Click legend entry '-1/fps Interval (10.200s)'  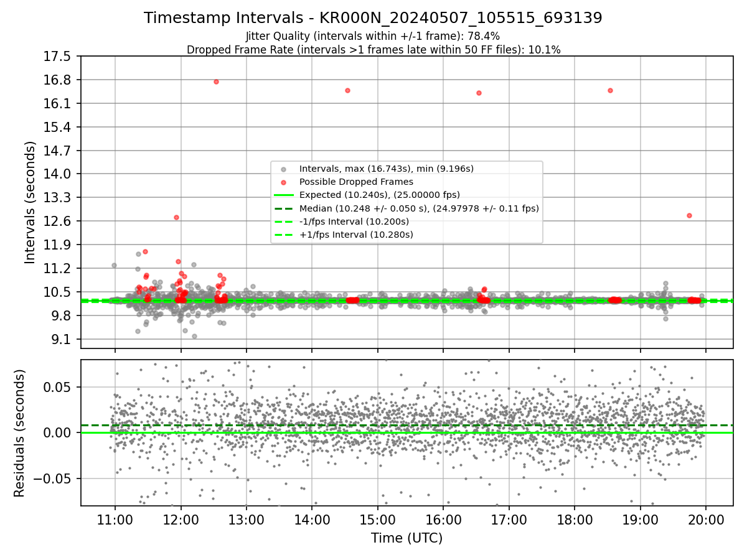[354, 222]
